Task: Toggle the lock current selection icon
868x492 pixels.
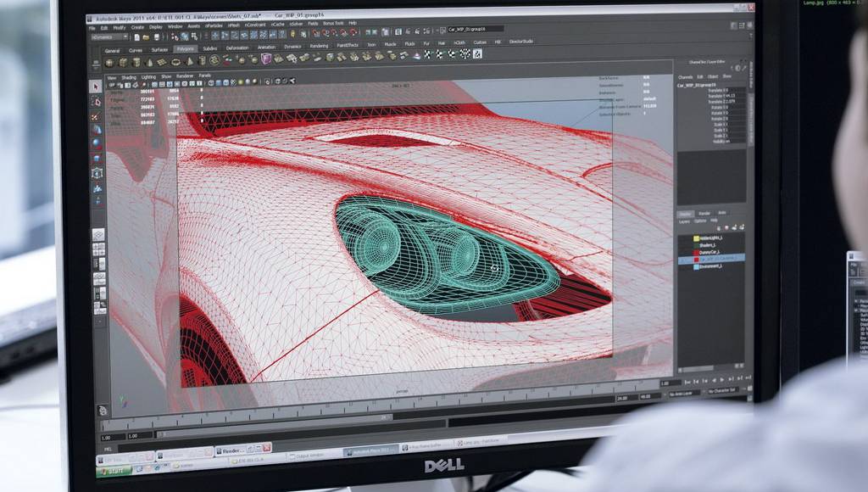Action: point(292,34)
